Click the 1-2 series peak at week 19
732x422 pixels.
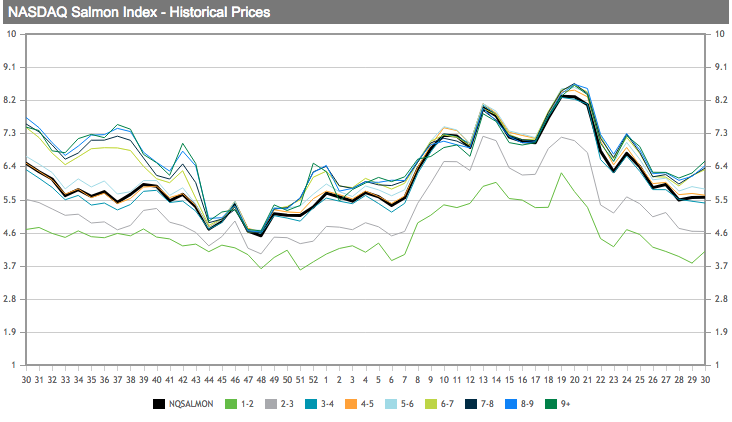pos(562,173)
